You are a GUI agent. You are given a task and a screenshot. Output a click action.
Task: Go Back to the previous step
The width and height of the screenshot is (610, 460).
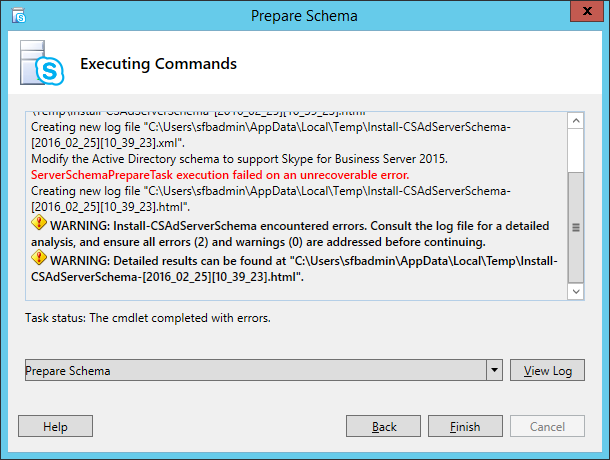point(383,426)
